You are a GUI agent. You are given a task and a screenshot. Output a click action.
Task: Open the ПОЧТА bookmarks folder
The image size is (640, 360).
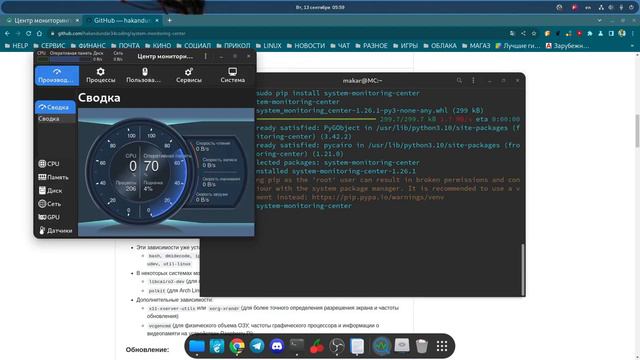125,46
